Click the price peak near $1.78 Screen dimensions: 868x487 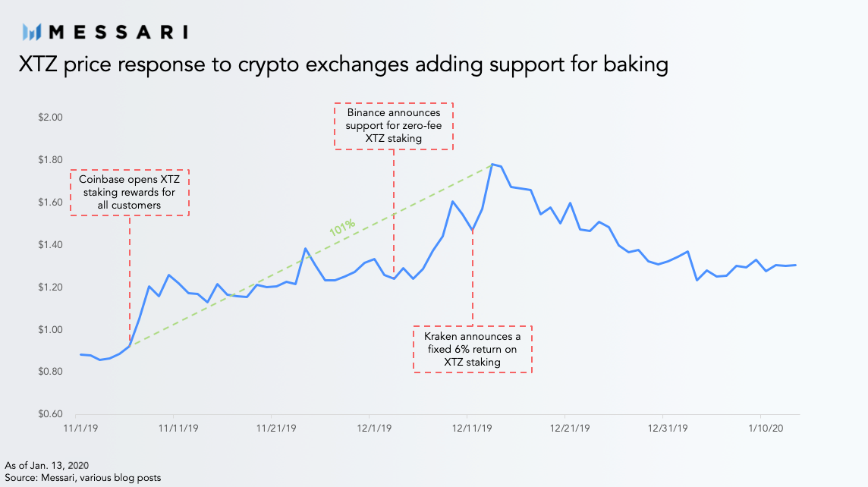492,165
